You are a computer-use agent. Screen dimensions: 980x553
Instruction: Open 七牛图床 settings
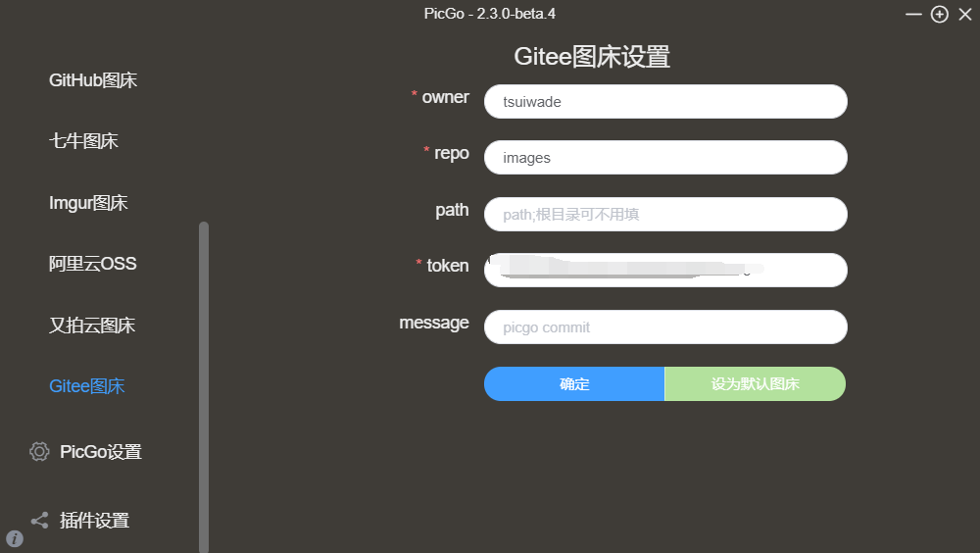[x=83, y=141]
